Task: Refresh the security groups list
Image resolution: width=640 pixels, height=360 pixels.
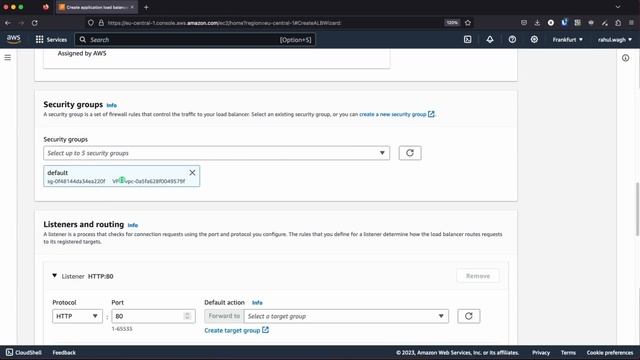Action: click(x=410, y=153)
